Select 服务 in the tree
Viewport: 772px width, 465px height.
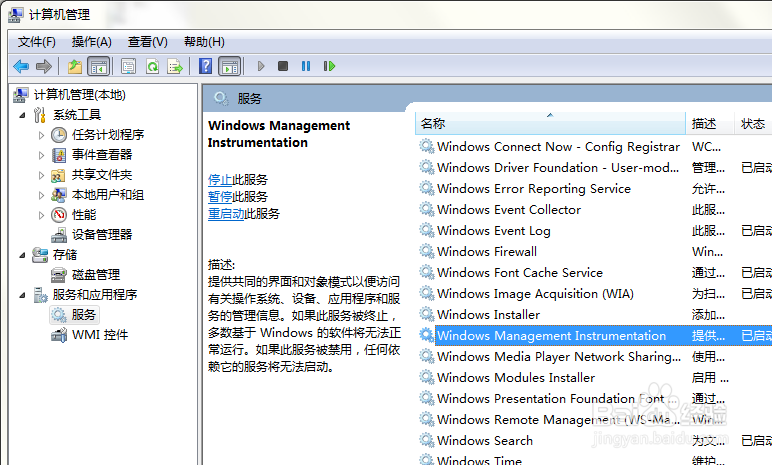coord(84,315)
